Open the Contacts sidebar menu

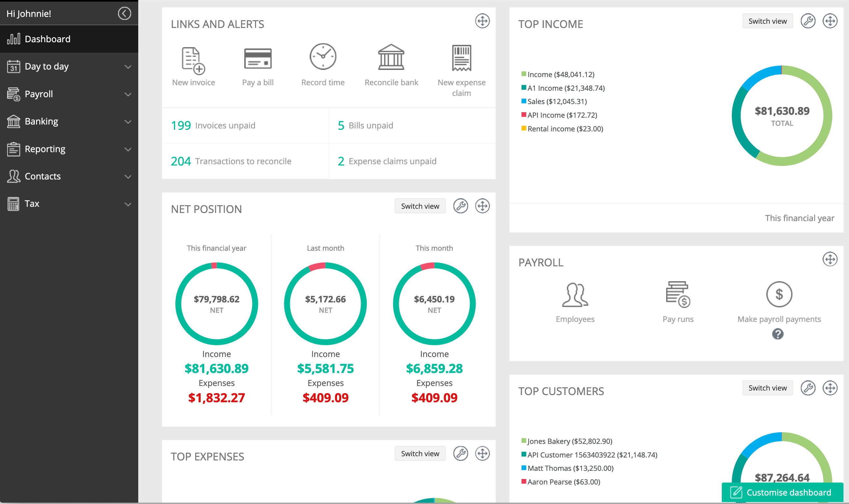click(x=69, y=176)
